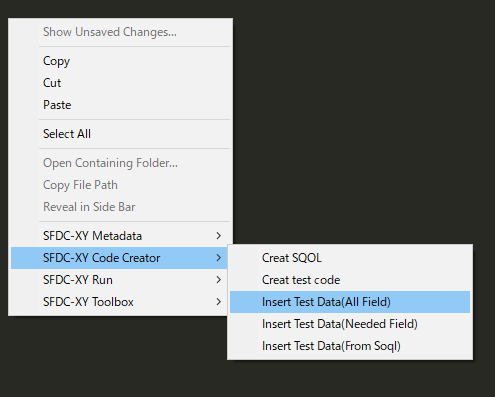Viewport: 495px width, 397px height.
Task: Choose Paste from the context menu
Action: 120,105
